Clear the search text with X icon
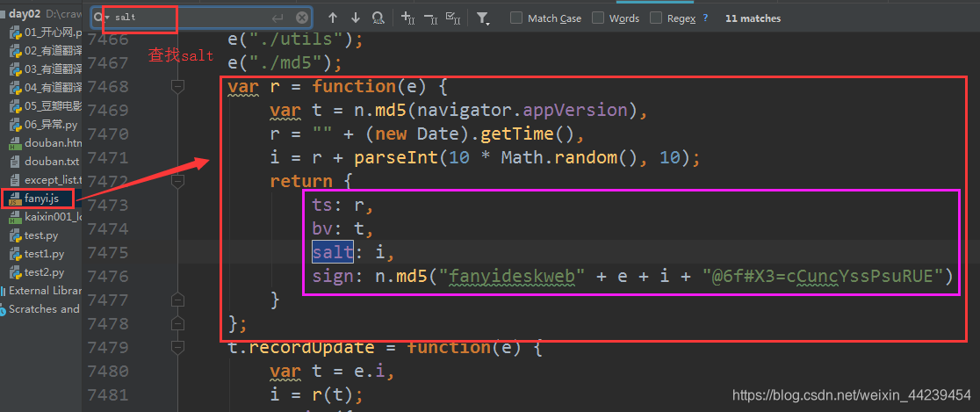The height and width of the screenshot is (412, 980). coord(302,18)
